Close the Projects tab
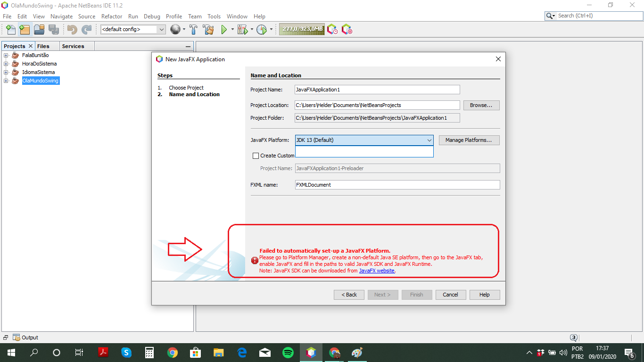Image resolution: width=644 pixels, height=362 pixels. pos(31,46)
